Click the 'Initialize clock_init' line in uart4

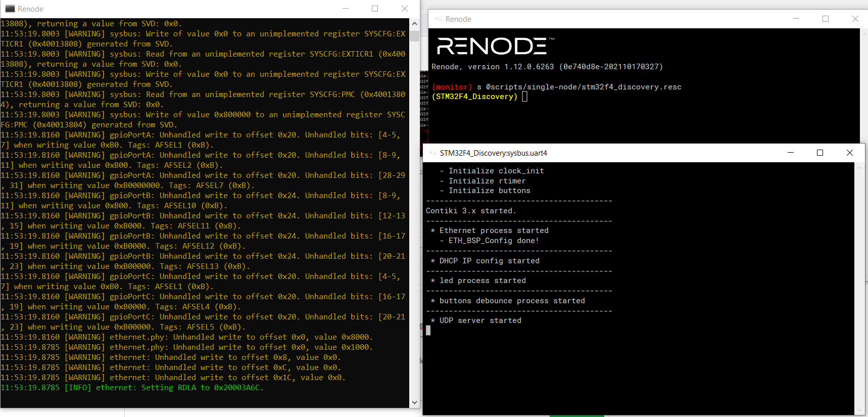(x=492, y=171)
